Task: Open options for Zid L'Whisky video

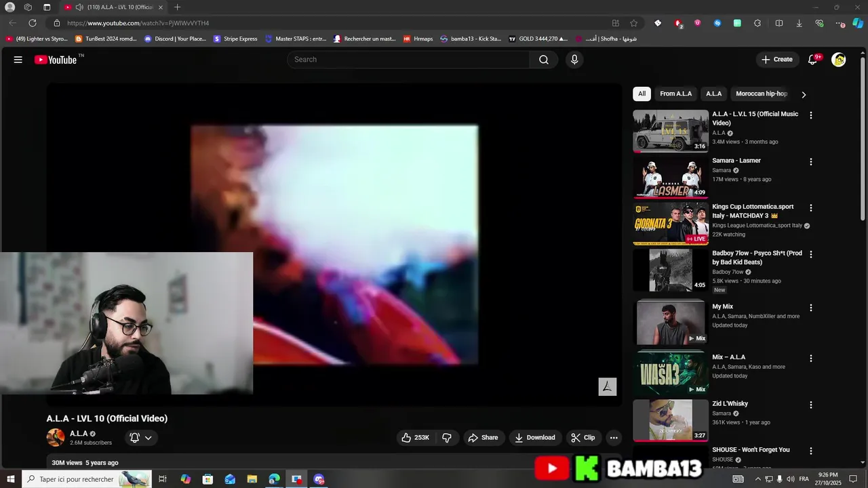Action: [810, 405]
